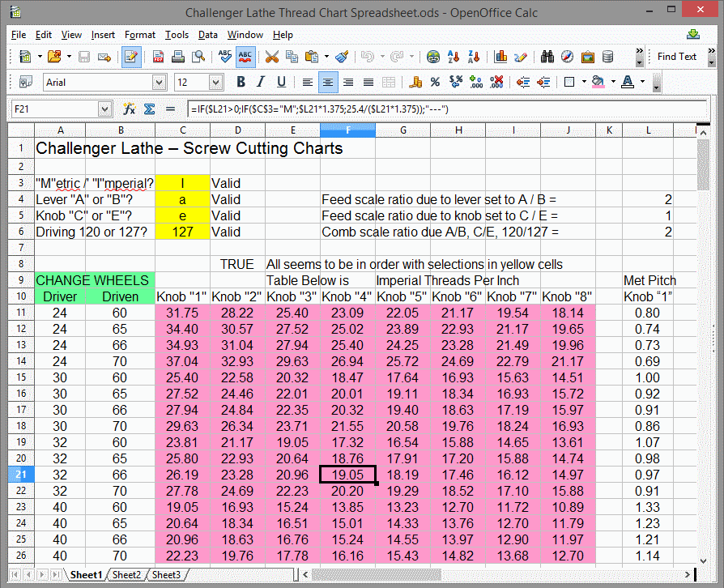This screenshot has width=724, height=588.
Task: Open Data Sources
Action: pyautogui.click(x=607, y=57)
